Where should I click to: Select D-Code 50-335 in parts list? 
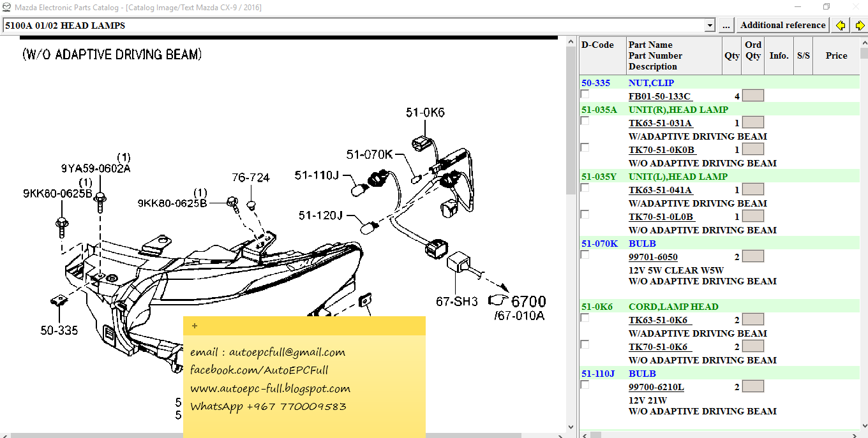pyautogui.click(x=595, y=83)
